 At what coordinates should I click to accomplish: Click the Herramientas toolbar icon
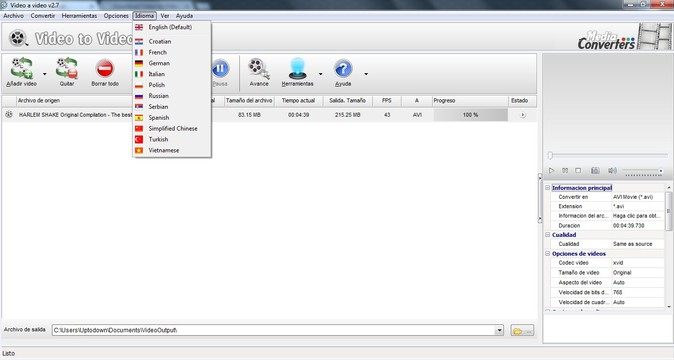coord(297,68)
